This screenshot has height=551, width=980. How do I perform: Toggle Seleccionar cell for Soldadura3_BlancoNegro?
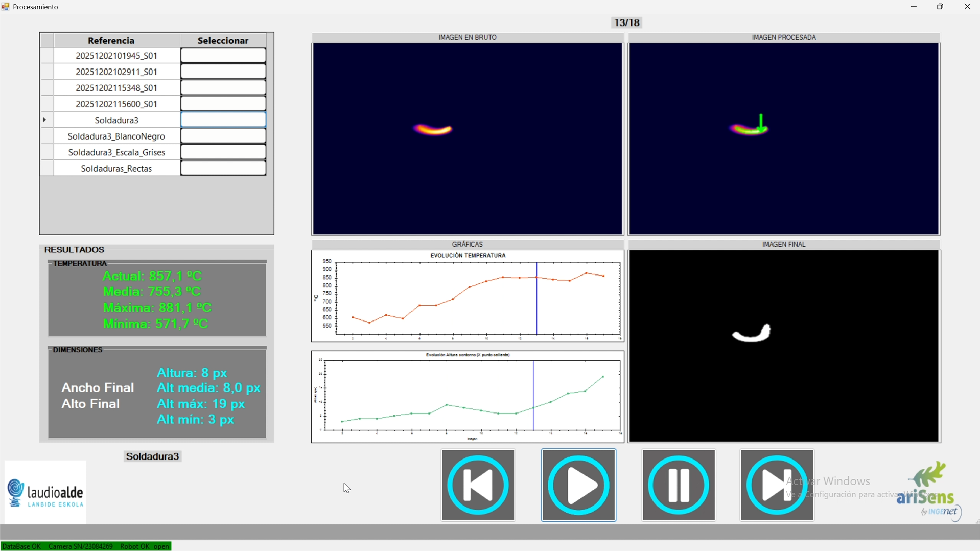click(x=223, y=136)
